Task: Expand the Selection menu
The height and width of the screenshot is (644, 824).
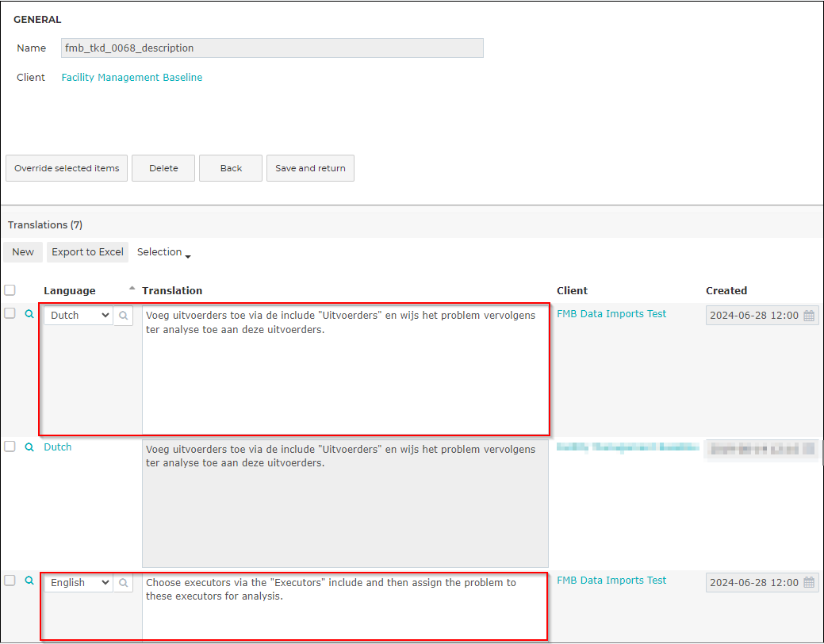Action: pyautogui.click(x=163, y=252)
